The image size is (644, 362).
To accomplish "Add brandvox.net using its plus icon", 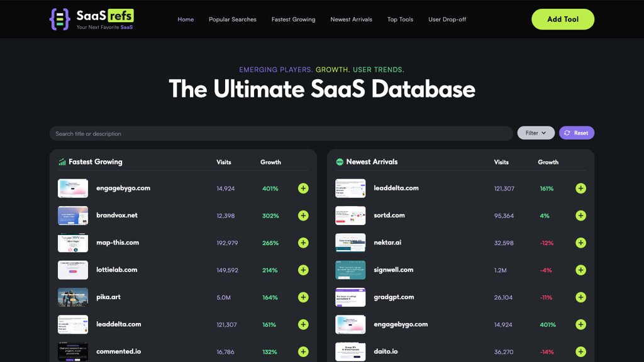I will click(303, 216).
